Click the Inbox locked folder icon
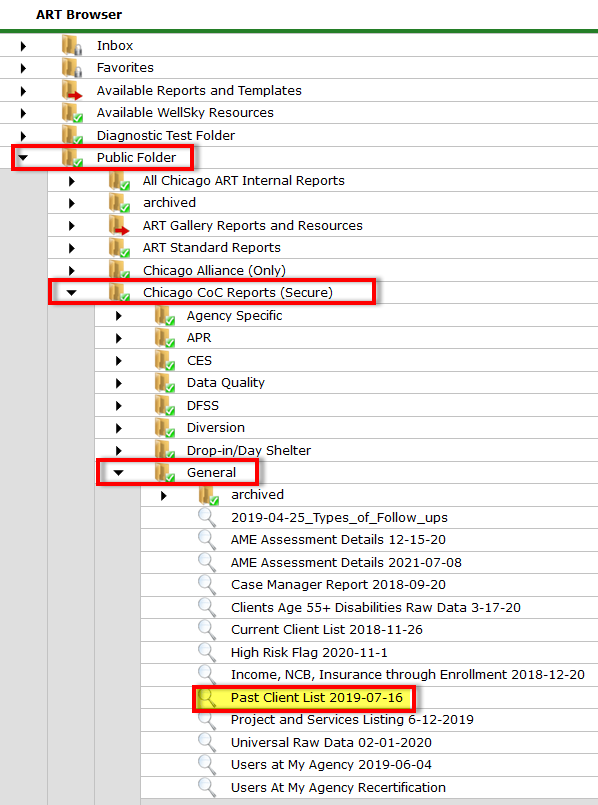 (x=72, y=45)
